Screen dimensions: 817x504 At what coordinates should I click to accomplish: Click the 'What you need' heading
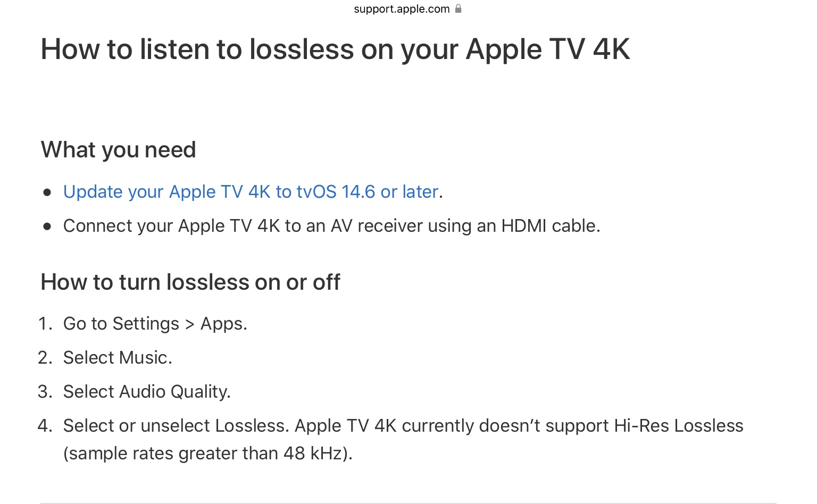point(118,150)
